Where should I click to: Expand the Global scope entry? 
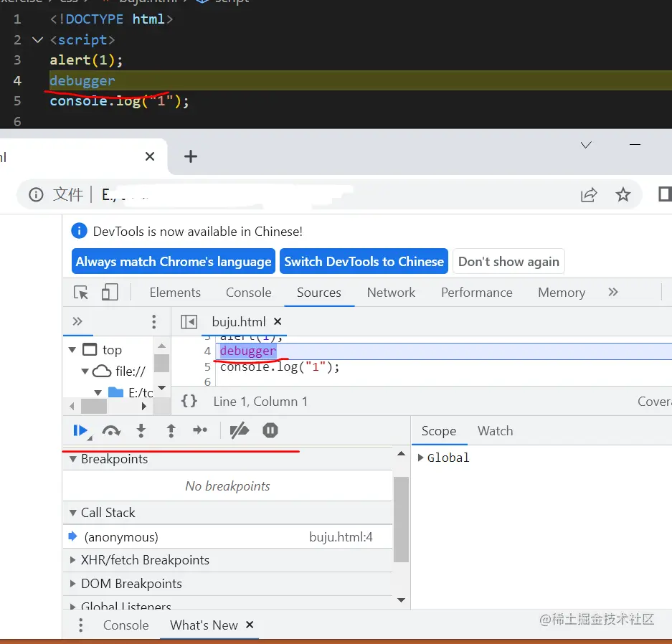point(420,458)
